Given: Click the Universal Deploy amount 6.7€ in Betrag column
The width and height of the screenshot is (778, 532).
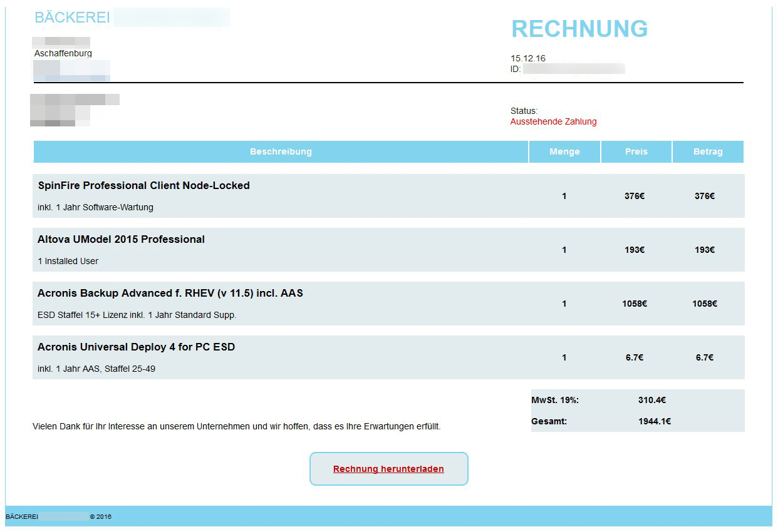Looking at the screenshot, I should [705, 357].
